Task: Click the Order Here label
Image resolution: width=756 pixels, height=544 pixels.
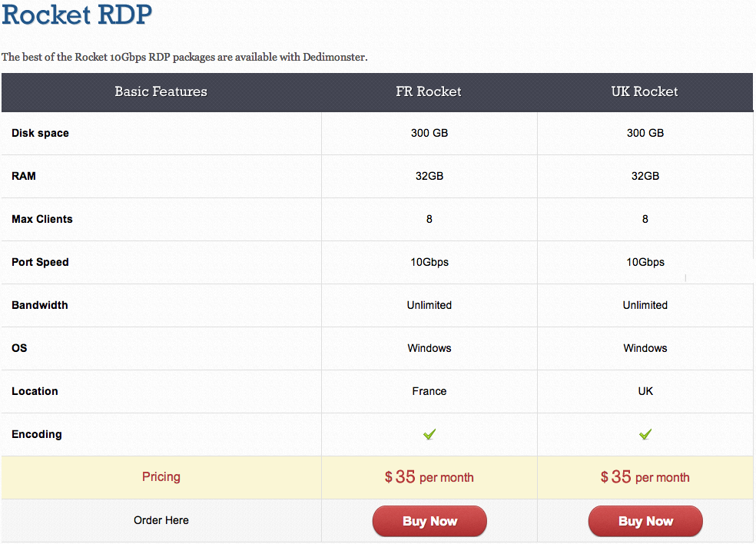Action: point(161,520)
